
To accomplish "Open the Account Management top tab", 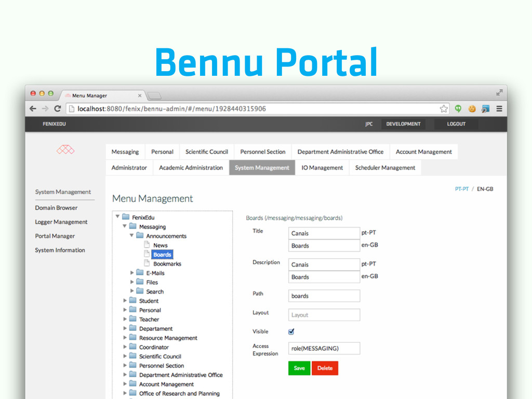I will click(424, 152).
